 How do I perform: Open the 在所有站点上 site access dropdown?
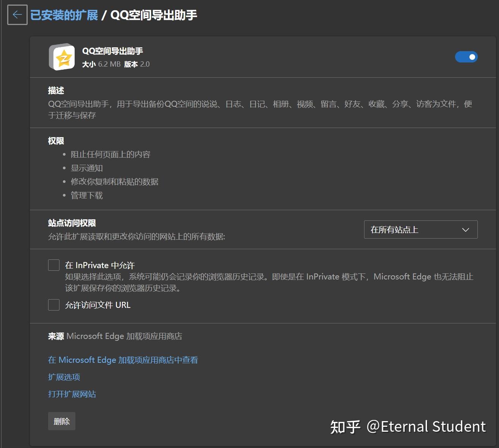(421, 229)
